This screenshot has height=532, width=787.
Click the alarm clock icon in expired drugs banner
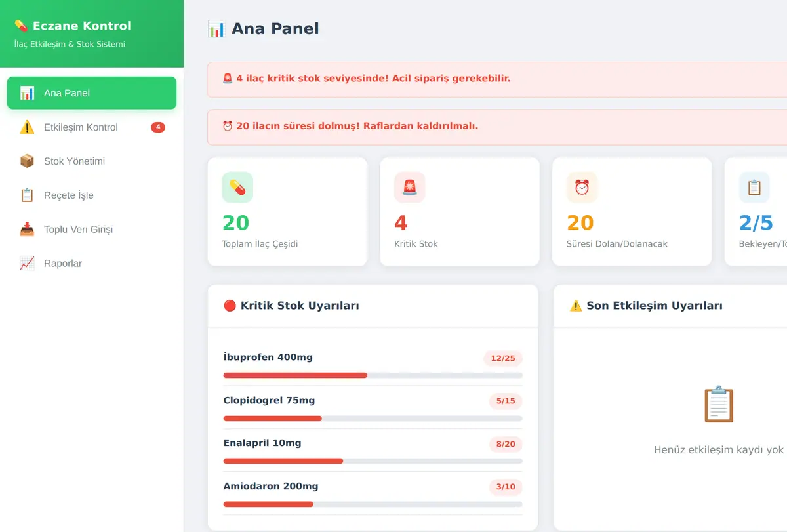pos(228,126)
